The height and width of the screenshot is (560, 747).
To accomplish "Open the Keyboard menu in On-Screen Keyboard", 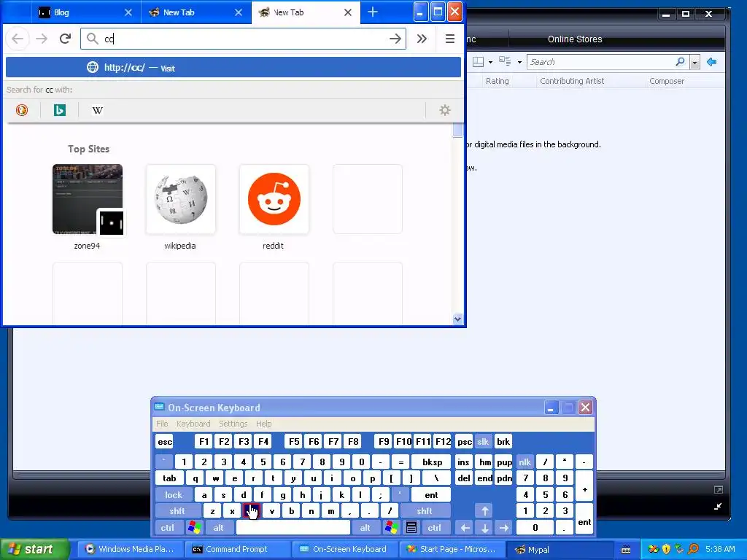I will (x=193, y=424).
